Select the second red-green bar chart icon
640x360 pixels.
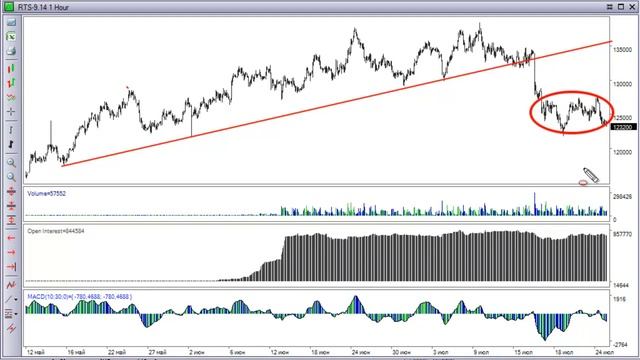11,83
